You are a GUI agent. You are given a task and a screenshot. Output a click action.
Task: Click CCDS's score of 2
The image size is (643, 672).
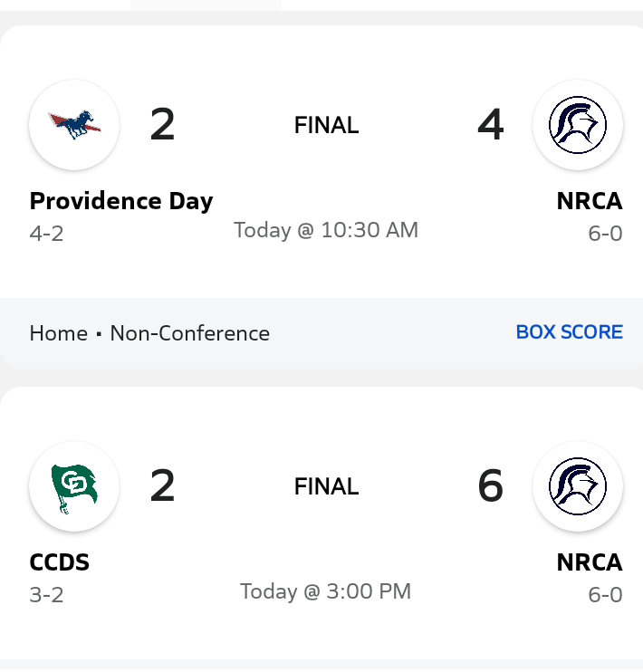coord(162,486)
